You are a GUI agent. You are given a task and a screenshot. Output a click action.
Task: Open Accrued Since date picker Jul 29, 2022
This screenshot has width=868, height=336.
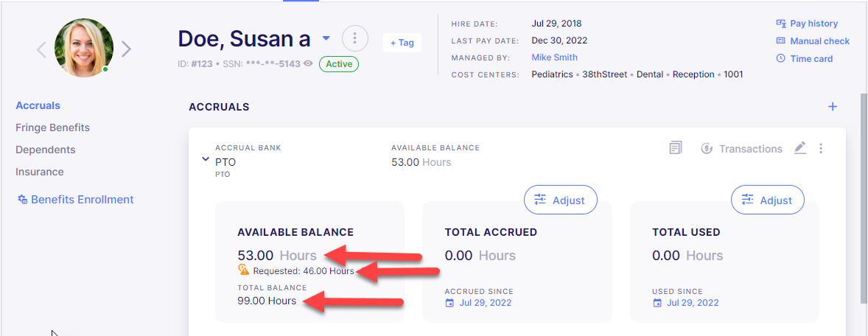(478, 303)
